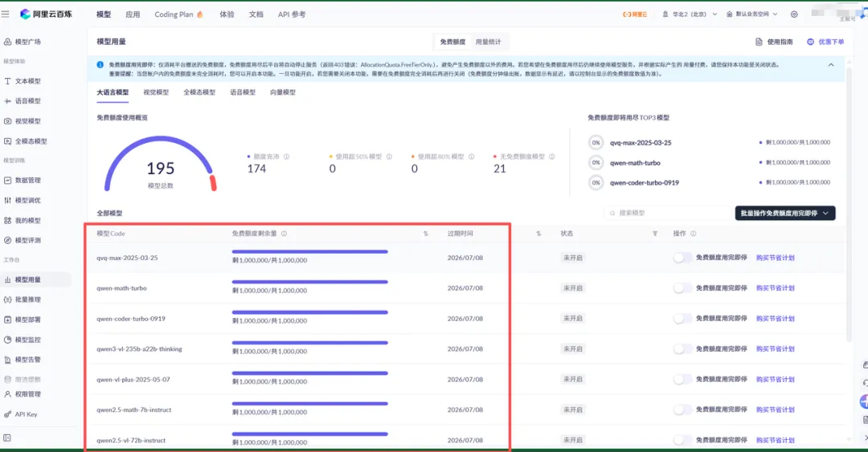Open 文档 in top navigation
This screenshot has width=868, height=452.
pyautogui.click(x=256, y=14)
